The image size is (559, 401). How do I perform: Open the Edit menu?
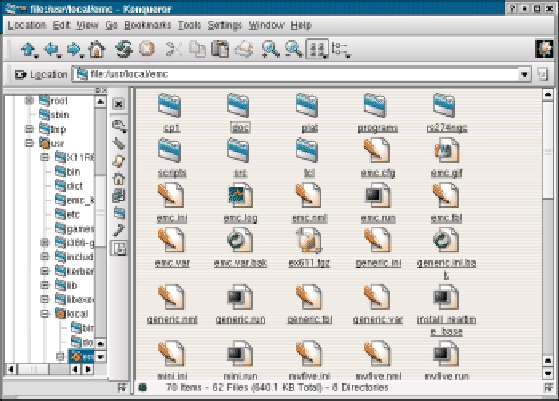click(61, 25)
